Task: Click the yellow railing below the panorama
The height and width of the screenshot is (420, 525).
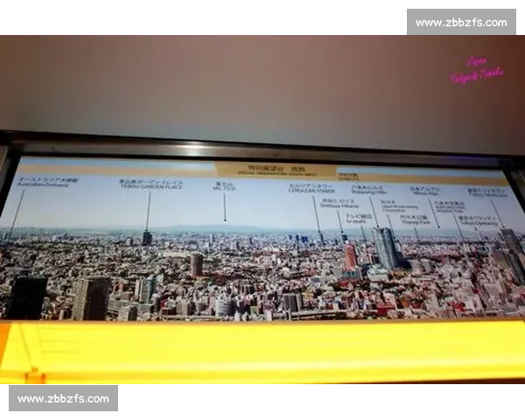Action: [262, 352]
